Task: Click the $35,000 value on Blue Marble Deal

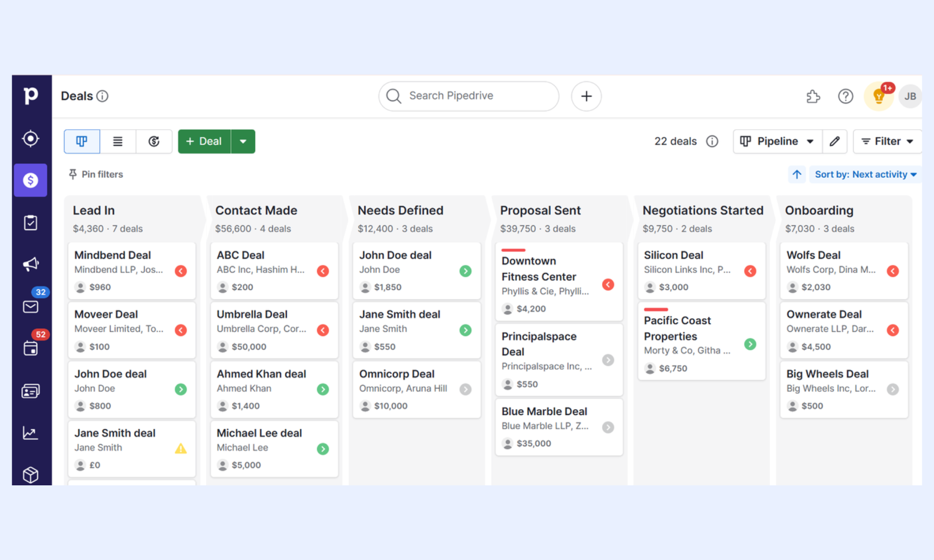Action: 534,443
